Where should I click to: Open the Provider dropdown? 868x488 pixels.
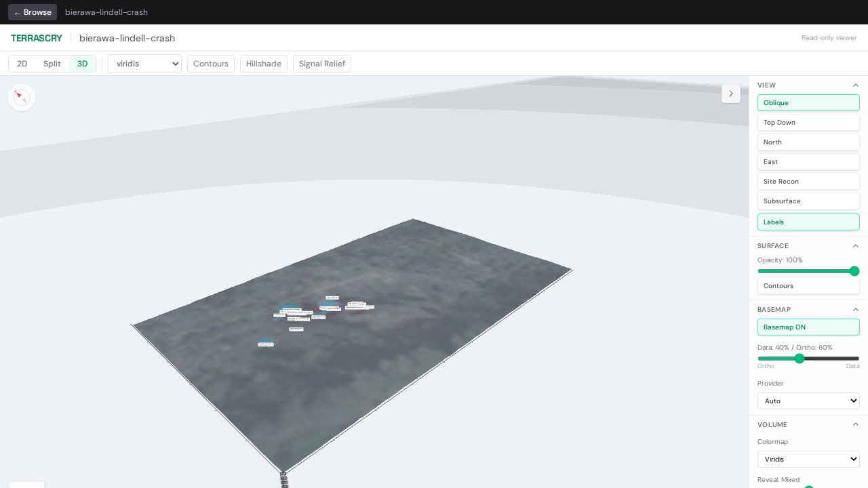(x=808, y=401)
